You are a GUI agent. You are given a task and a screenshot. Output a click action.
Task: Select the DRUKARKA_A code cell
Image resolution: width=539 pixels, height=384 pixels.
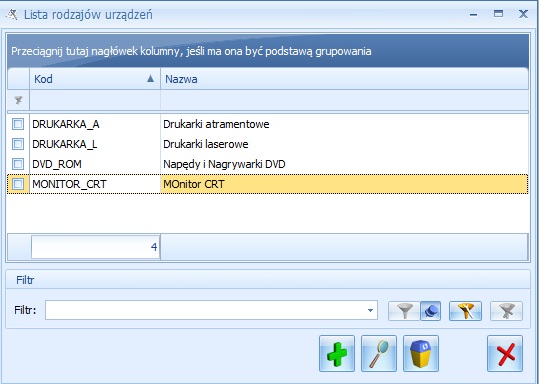(x=95, y=124)
